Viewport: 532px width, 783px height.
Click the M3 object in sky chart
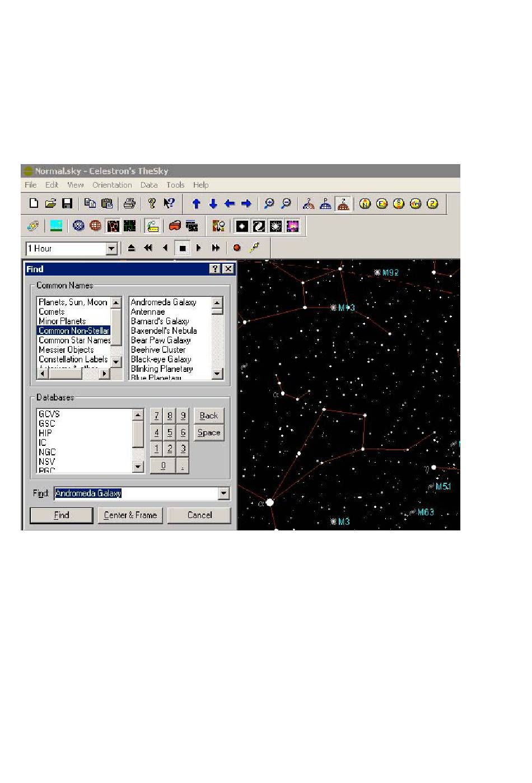point(333,521)
